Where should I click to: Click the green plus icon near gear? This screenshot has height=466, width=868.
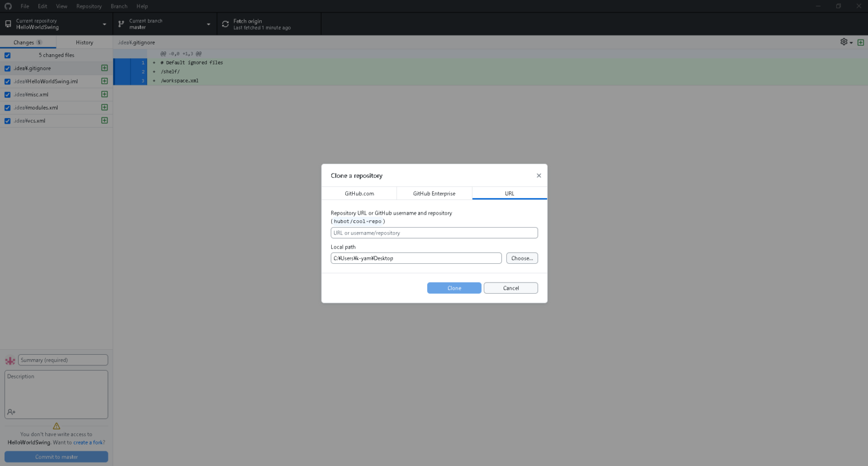861,42
